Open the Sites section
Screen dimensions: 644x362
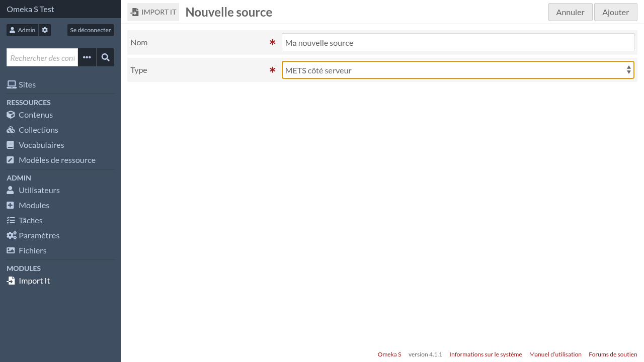click(x=28, y=84)
